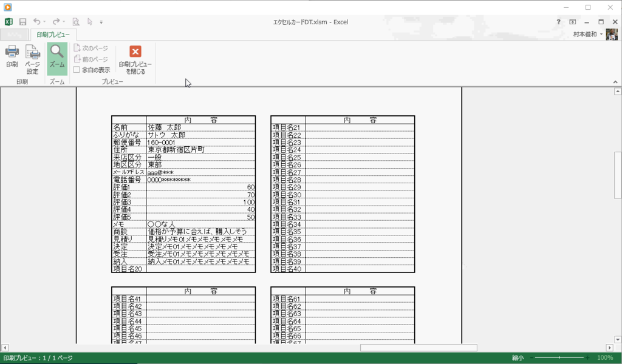
Task: Click the Excel application icon
Action: tap(9, 22)
